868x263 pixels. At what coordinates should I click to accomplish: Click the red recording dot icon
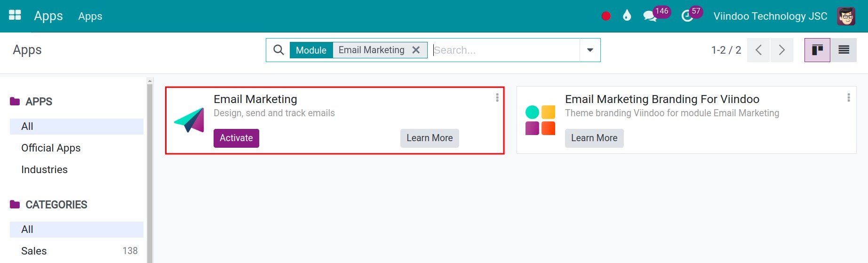606,16
